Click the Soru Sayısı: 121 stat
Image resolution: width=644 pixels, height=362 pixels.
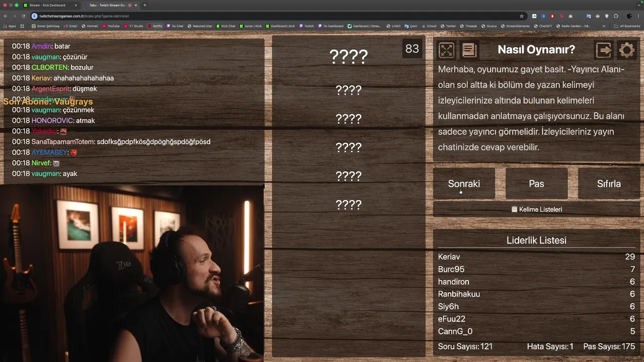(465, 346)
